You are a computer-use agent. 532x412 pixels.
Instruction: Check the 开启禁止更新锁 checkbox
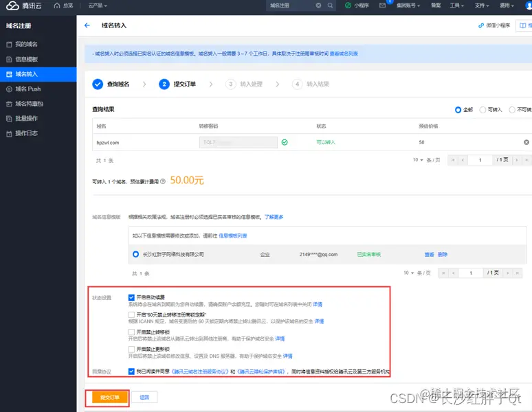pyautogui.click(x=132, y=349)
